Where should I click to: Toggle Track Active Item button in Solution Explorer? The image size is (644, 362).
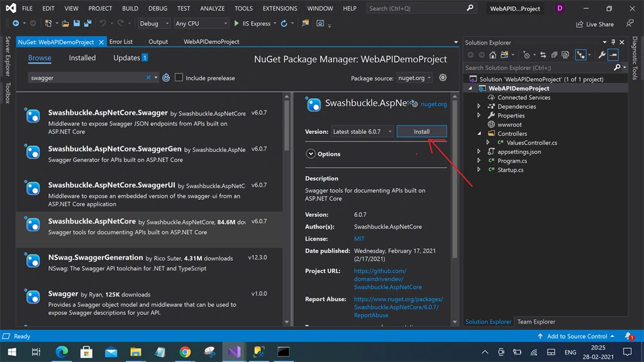pos(580,55)
